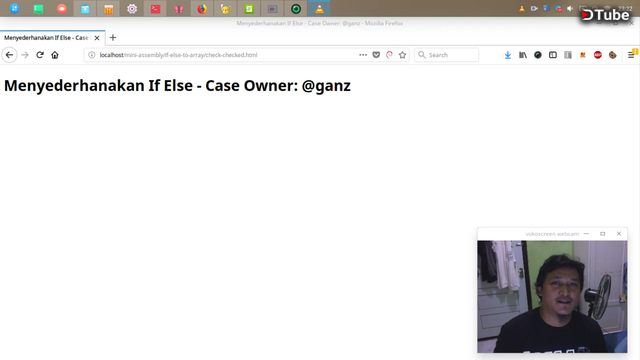Click the vokoscreen webcam window title
The image size is (640, 360).
click(x=552, y=234)
